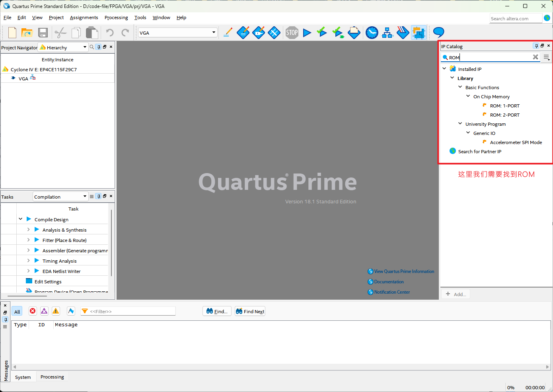This screenshot has width=553, height=392.
Task: Click the Undo arrow icon
Action: click(x=110, y=33)
